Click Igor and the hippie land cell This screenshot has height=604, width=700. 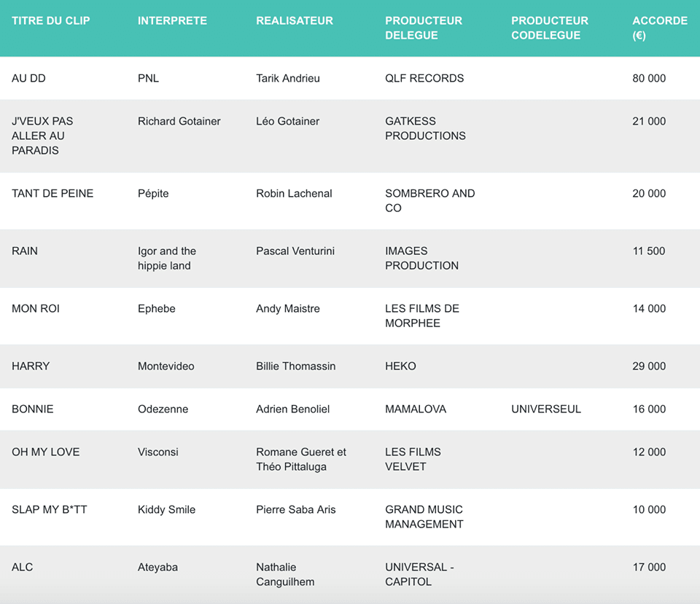(167, 258)
